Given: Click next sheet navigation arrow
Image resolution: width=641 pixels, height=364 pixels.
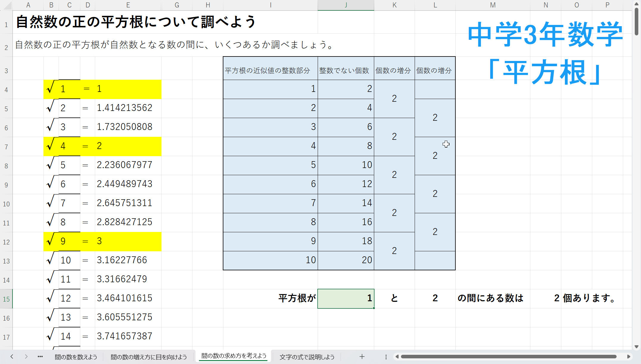Looking at the screenshot, I should 26,357.
